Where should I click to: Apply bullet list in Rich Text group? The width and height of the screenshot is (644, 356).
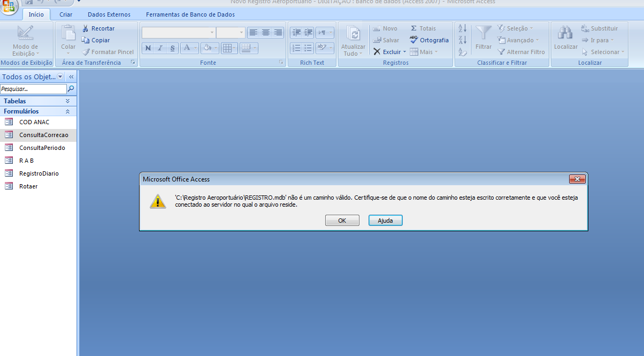pyautogui.click(x=308, y=48)
